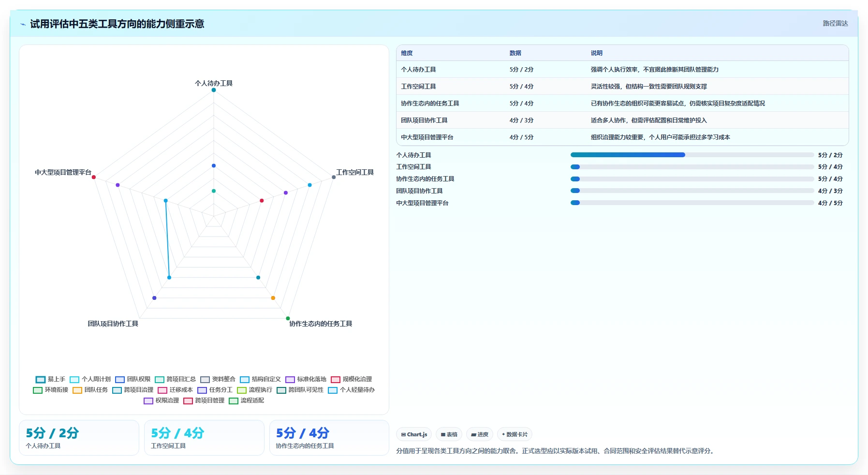Click the 数据 table column header
Viewport: 868px width, 475px height.
(515, 53)
